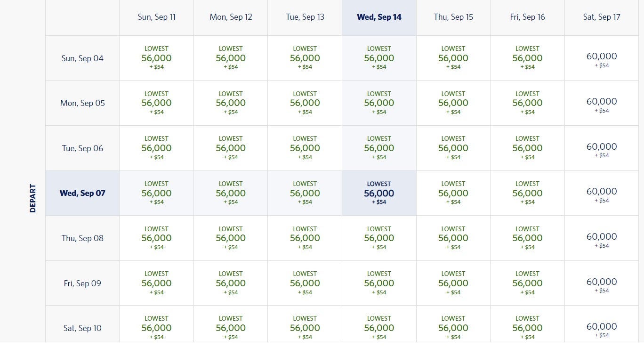Choose fare departing Sep 10 returning Sep 11
Screen dimensions: 644x348
pos(156,328)
